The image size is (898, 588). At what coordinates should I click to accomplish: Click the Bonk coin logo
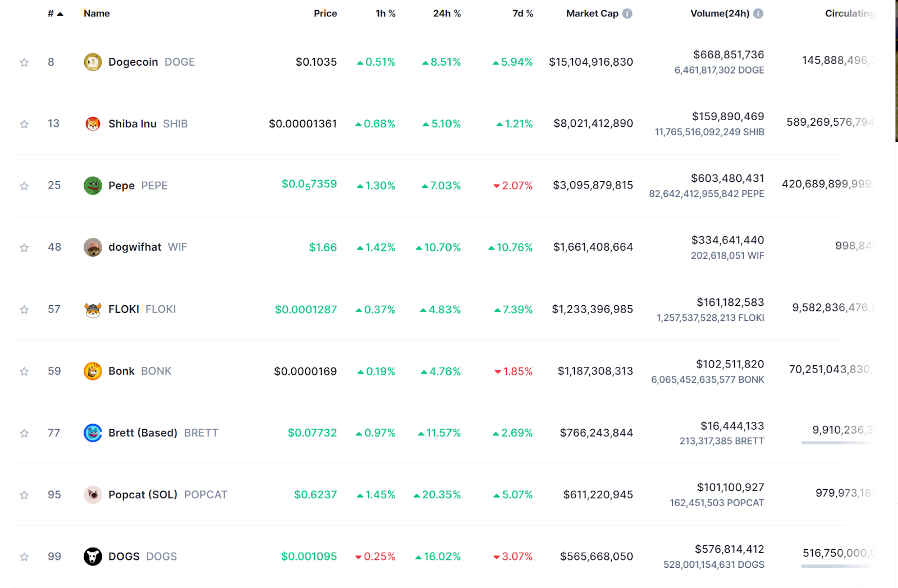[93, 371]
